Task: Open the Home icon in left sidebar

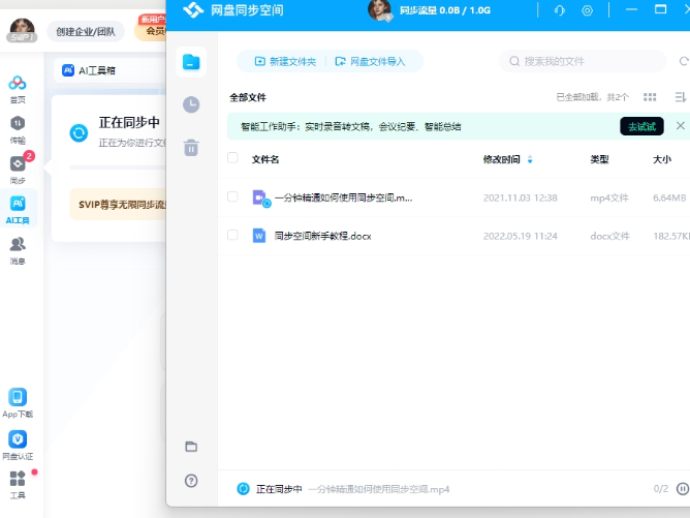Action: tap(18, 89)
